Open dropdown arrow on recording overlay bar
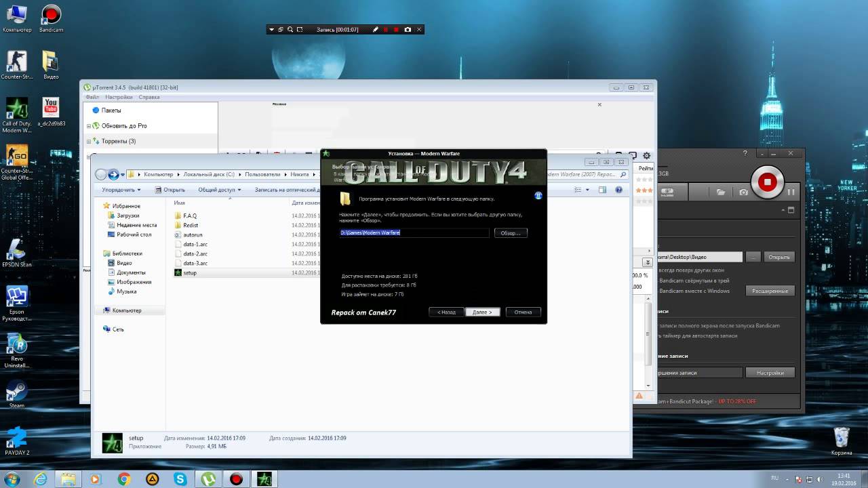868x488 pixels. pyautogui.click(x=271, y=30)
